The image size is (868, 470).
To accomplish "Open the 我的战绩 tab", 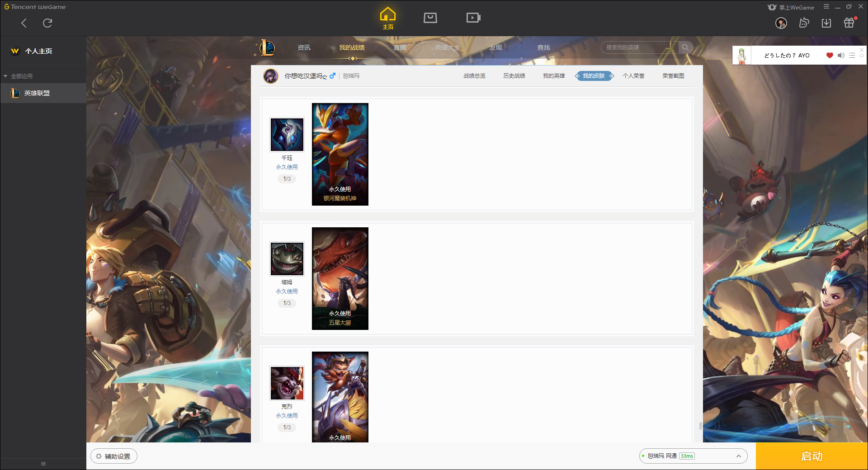I will 352,47.
